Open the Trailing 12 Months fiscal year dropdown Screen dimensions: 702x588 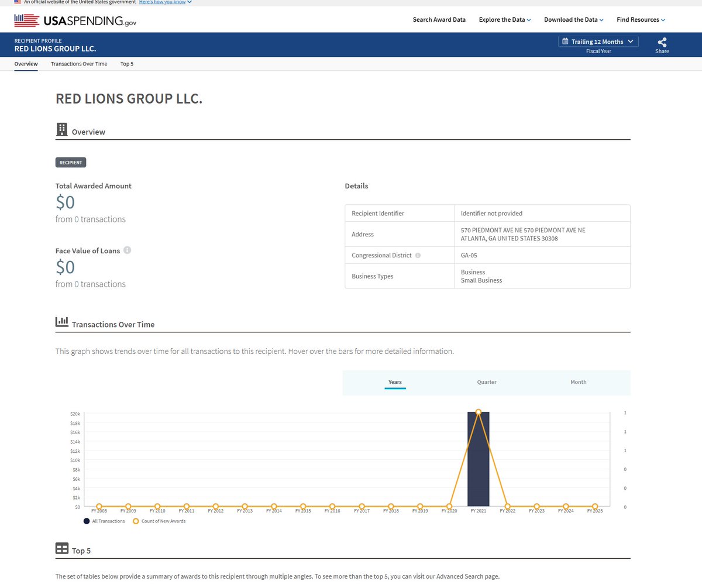click(x=598, y=42)
